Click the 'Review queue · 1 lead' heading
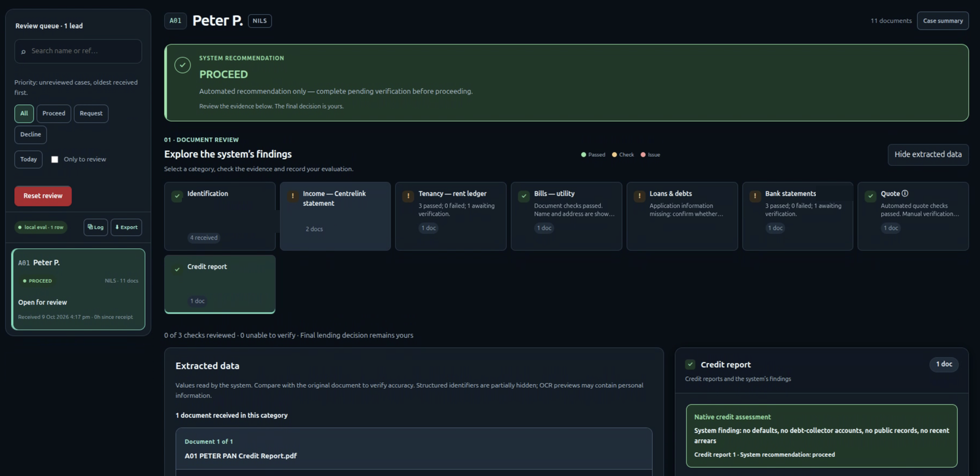Image resolution: width=980 pixels, height=476 pixels. coord(49,26)
